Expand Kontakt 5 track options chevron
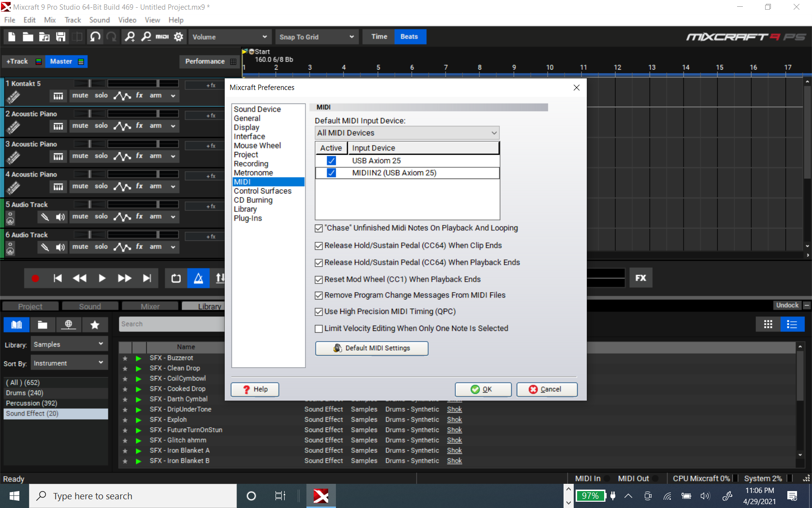 click(173, 96)
